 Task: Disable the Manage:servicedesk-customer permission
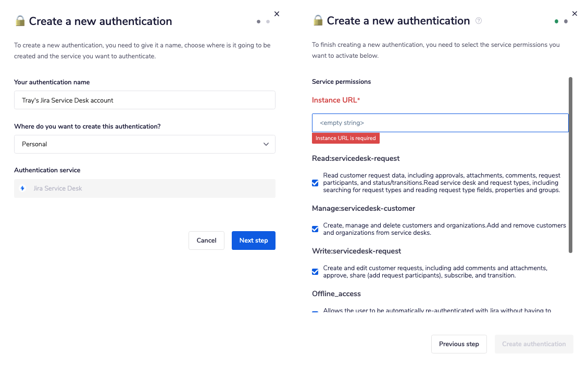(315, 229)
